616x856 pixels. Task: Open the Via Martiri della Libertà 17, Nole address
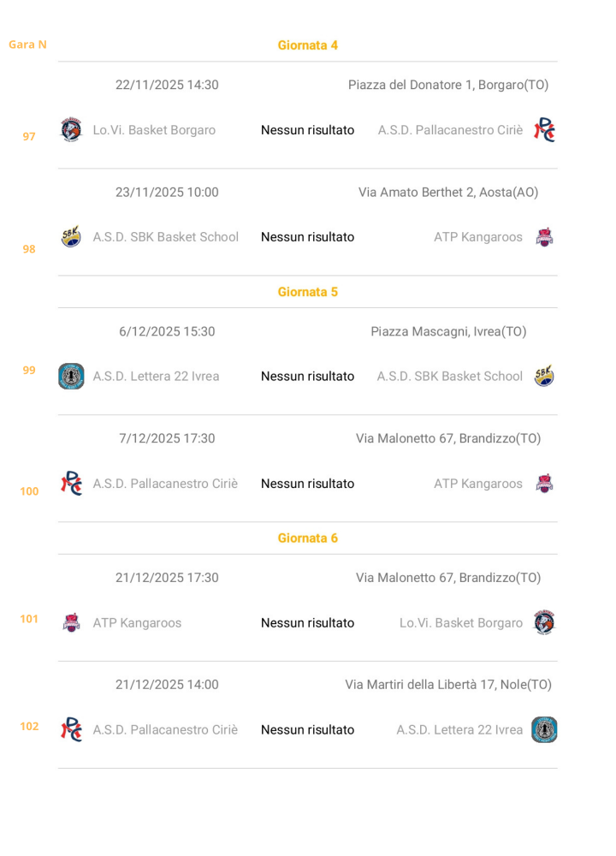pos(448,685)
